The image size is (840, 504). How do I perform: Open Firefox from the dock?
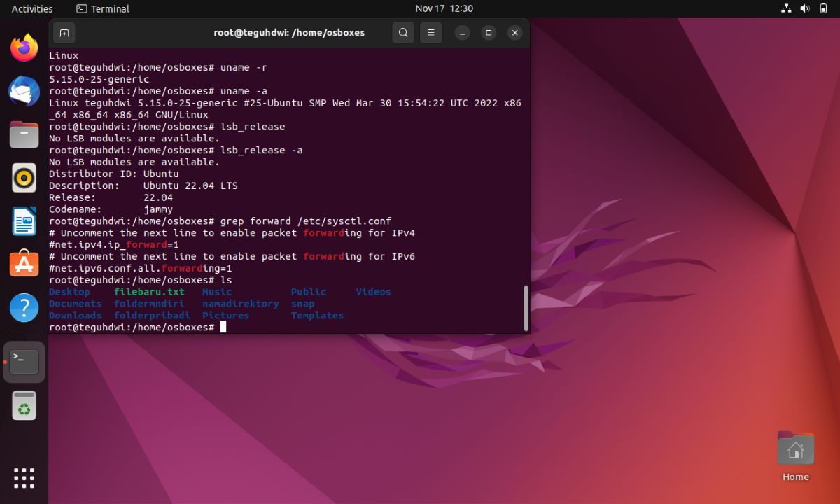(24, 48)
